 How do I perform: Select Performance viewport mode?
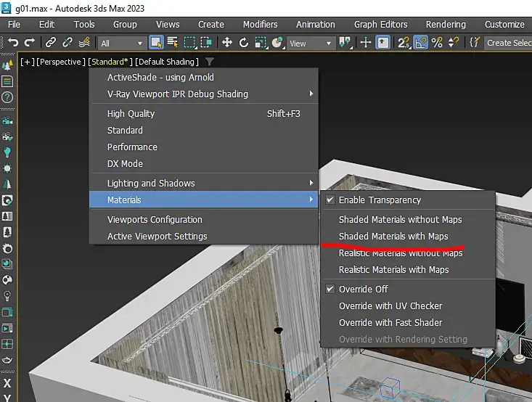coord(203,147)
